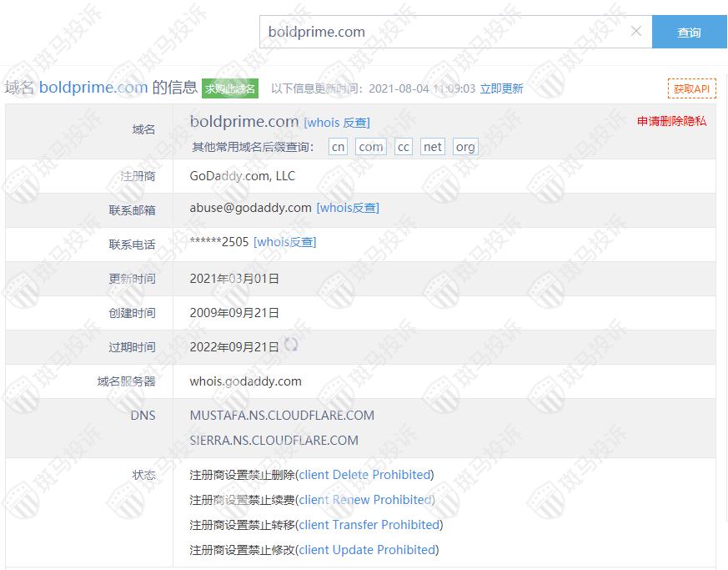The image size is (728, 570).
Task: Open whois反查 link beside abuse@godaddy.com email
Action: 348,208
